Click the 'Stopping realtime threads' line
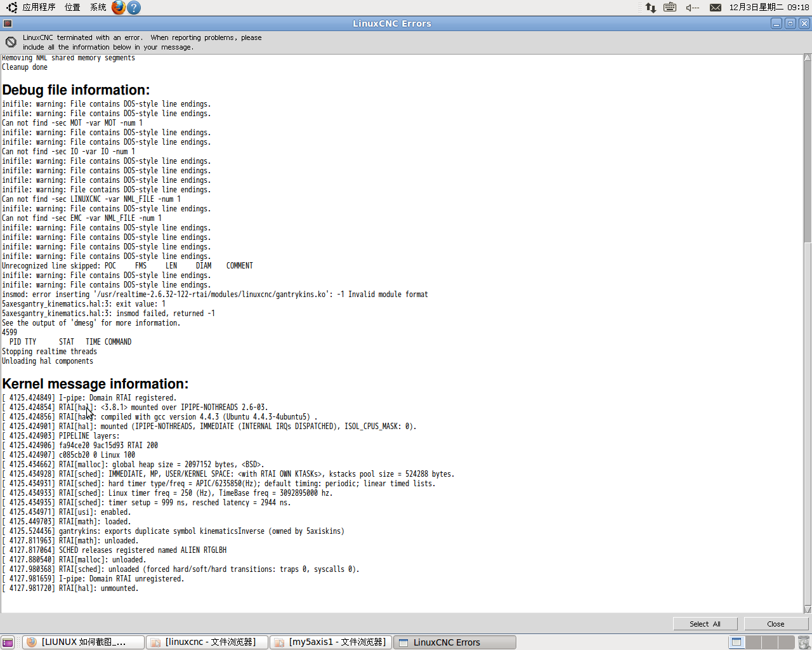This screenshot has height=650, width=812. [x=49, y=352]
